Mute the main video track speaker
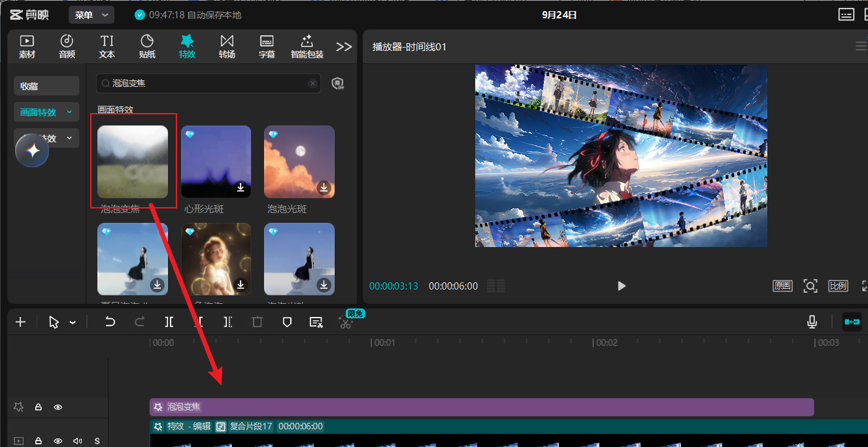This screenshot has width=868, height=447. (78, 441)
